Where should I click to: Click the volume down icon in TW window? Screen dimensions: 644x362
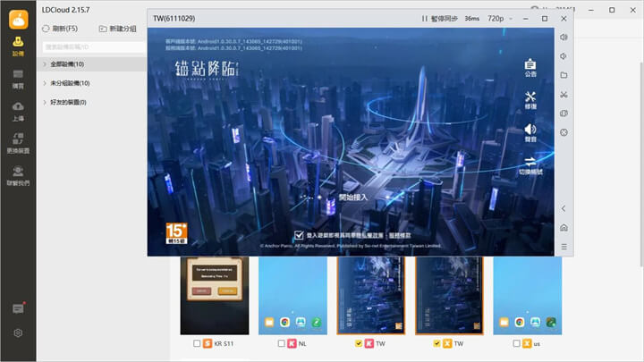(x=563, y=55)
